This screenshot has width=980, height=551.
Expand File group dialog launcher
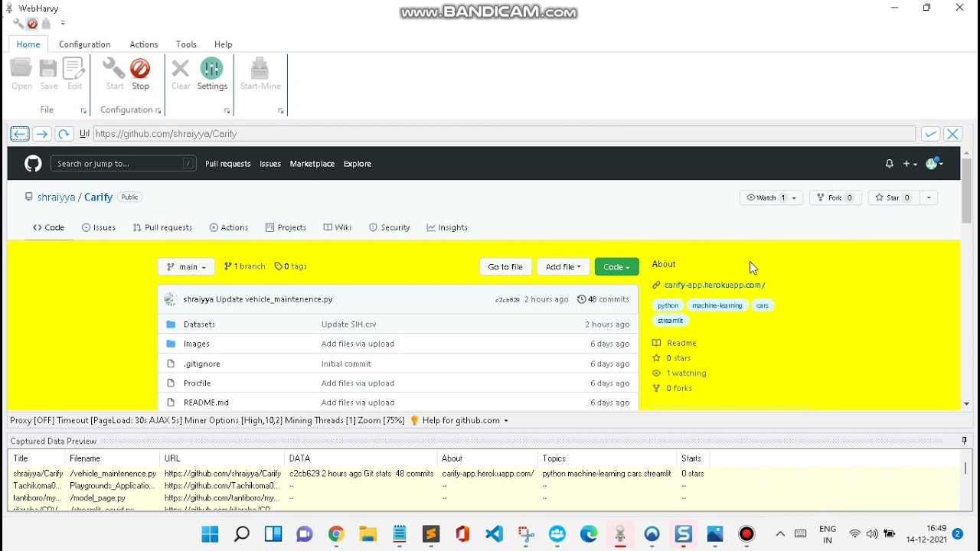(83, 111)
